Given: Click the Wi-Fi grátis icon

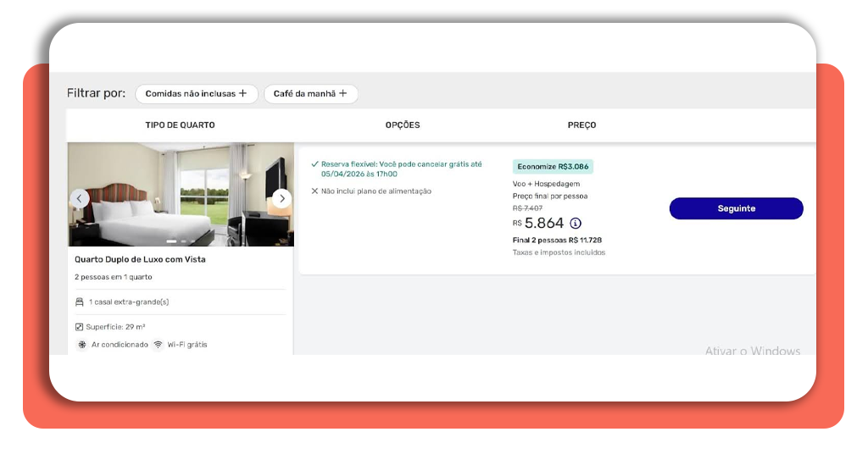Looking at the screenshot, I should [x=158, y=345].
